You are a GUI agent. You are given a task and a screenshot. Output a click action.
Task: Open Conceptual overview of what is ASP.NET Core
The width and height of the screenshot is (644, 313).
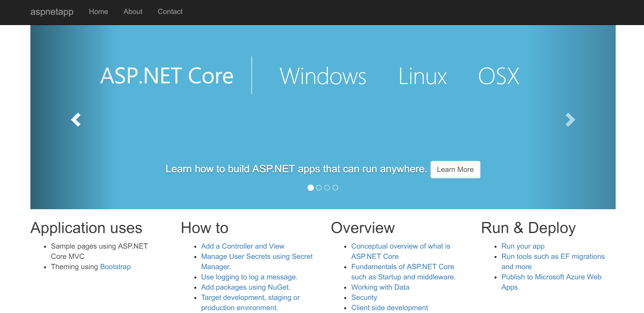(400, 251)
